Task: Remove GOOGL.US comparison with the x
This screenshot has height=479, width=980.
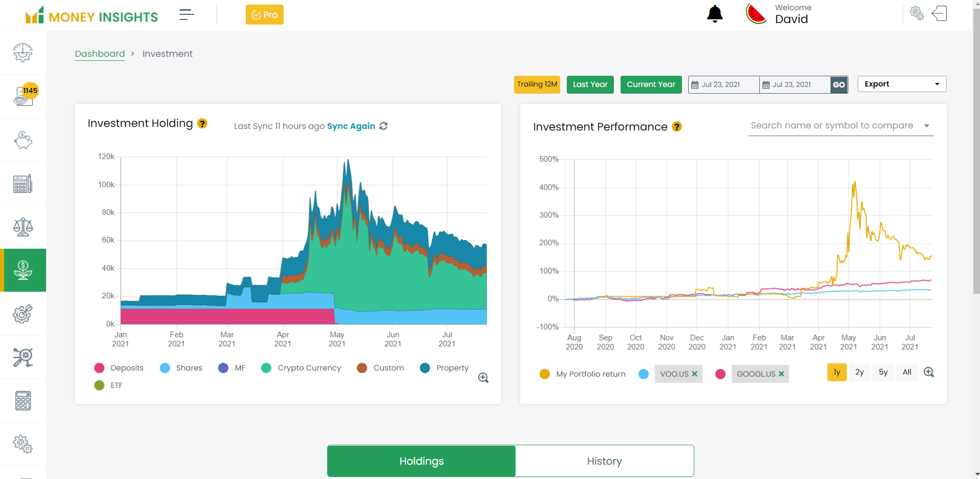Action: coord(781,374)
